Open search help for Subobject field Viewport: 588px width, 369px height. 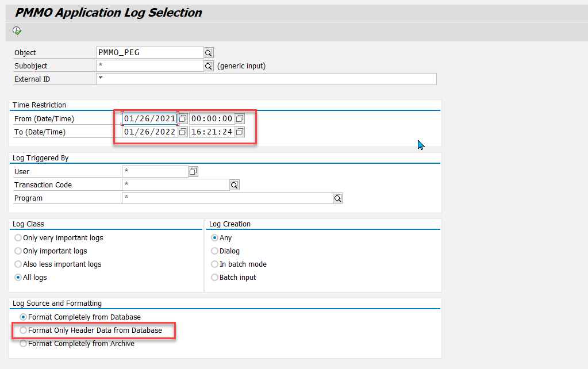(x=209, y=66)
